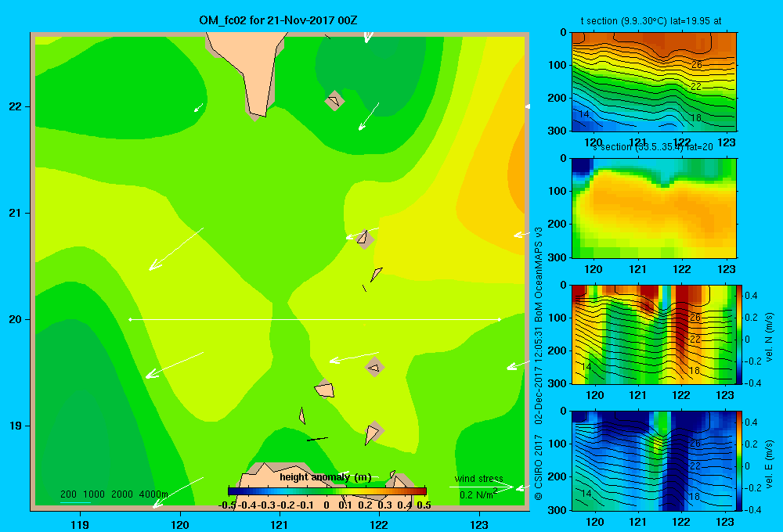Image resolution: width=783 pixels, height=532 pixels.
Task: Click contour label 26 in the temperature section
Action: 697,64
